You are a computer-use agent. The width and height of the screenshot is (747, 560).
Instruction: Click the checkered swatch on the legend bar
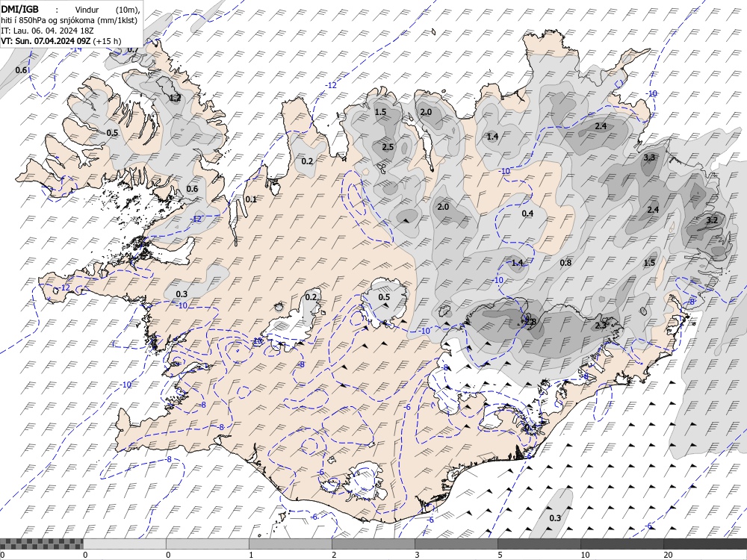click(41, 544)
